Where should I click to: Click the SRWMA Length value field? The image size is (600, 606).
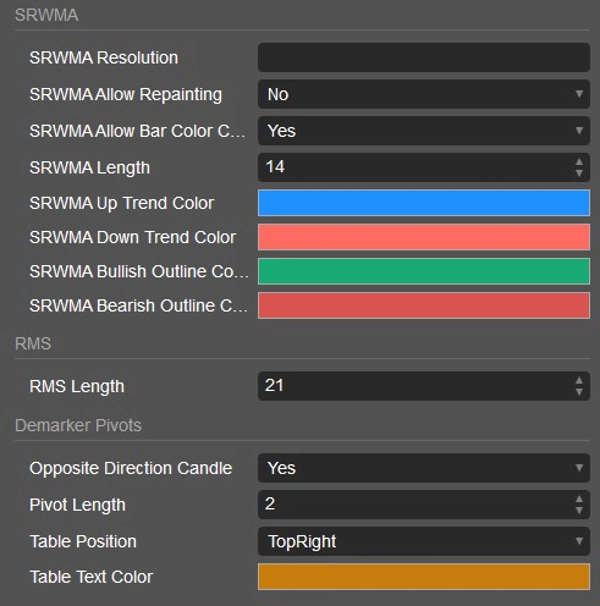tap(412, 167)
